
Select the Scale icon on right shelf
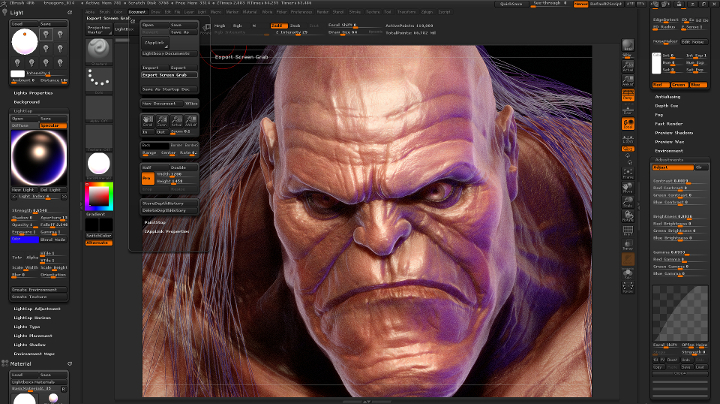click(x=628, y=202)
